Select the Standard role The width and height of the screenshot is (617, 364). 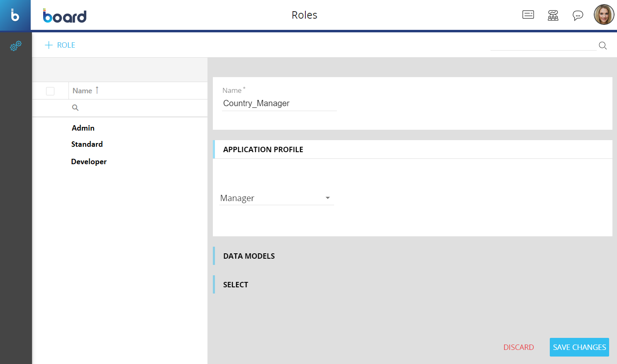(x=87, y=144)
